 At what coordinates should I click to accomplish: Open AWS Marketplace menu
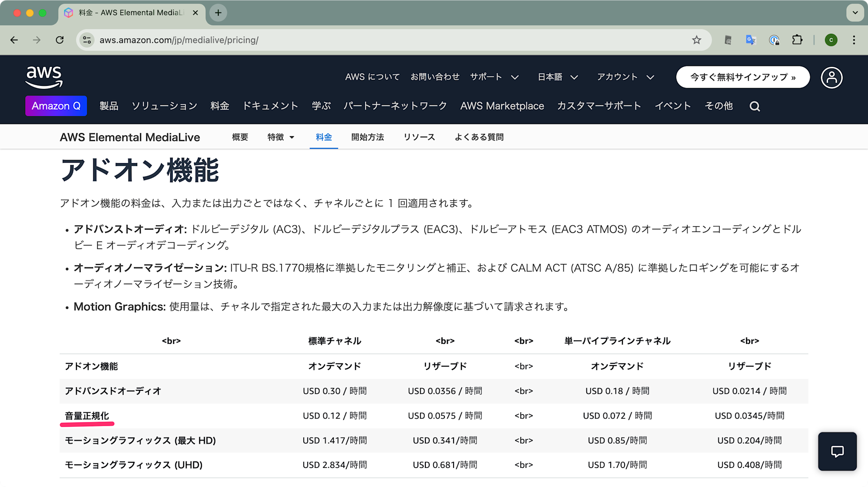click(502, 106)
